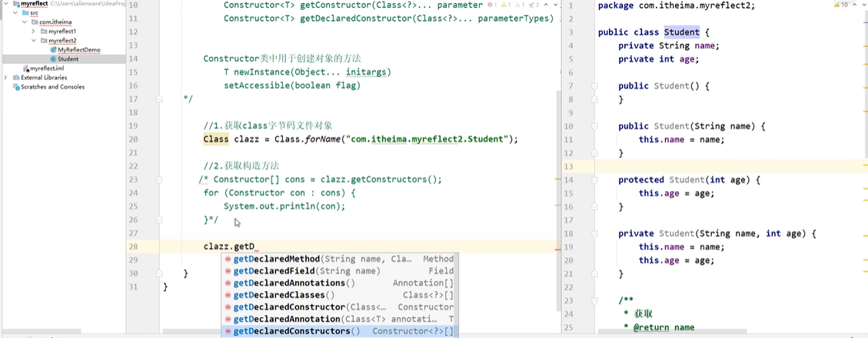The width and height of the screenshot is (868, 338).
Task: Click red error stripe mark near line 28
Action: pos(558,250)
